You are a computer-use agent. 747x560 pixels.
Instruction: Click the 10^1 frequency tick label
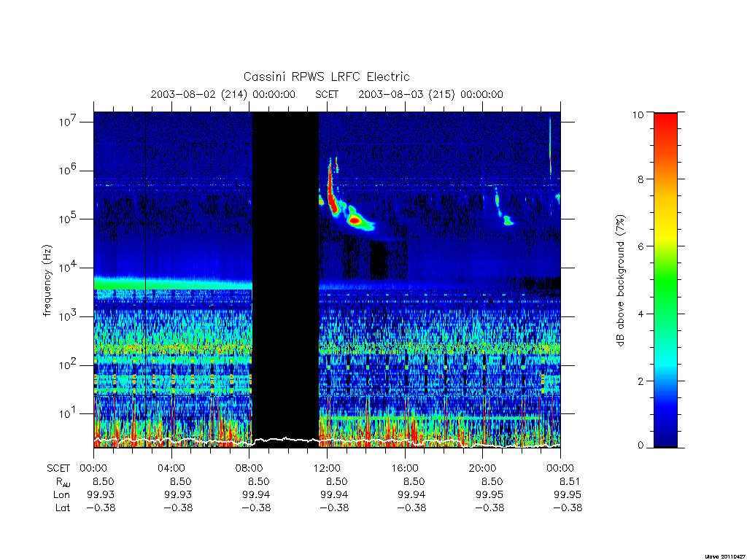coord(69,414)
